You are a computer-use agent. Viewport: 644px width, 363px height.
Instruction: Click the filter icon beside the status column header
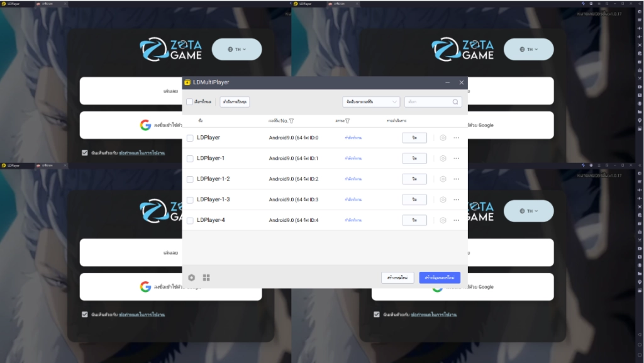click(x=347, y=121)
